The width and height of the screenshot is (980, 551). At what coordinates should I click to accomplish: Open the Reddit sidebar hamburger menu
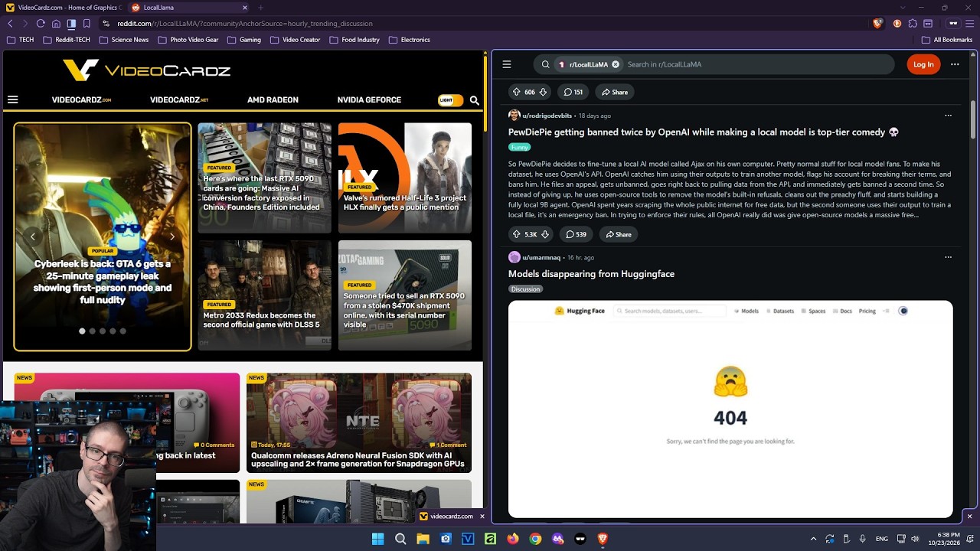point(506,64)
